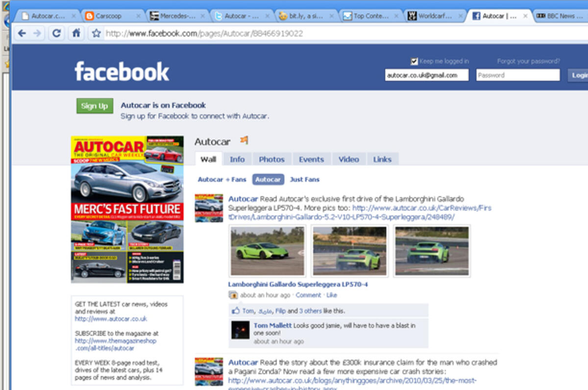This screenshot has width=588, height=390.
Task: Toggle the 'Keep me logged in' checkbox
Action: [x=415, y=61]
